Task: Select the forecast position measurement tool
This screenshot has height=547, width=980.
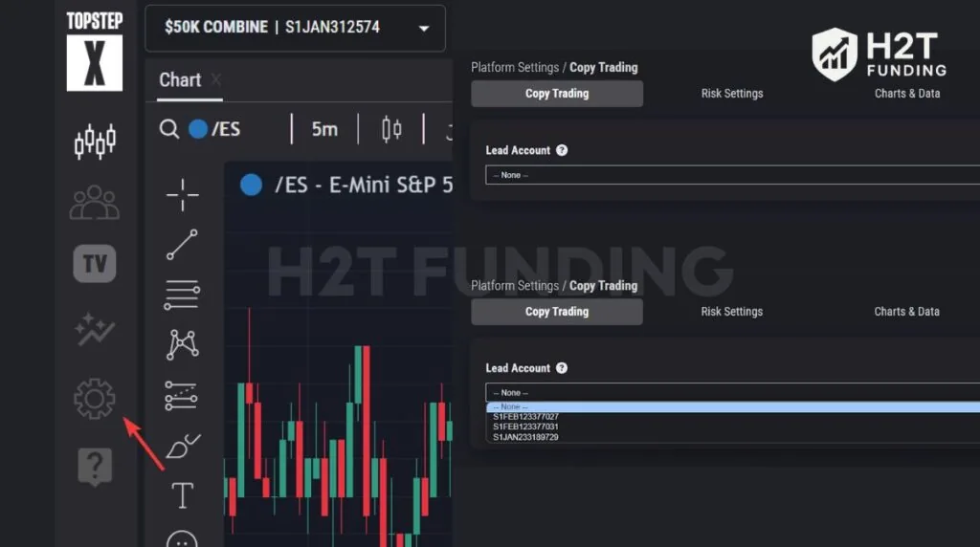Action: (181, 396)
